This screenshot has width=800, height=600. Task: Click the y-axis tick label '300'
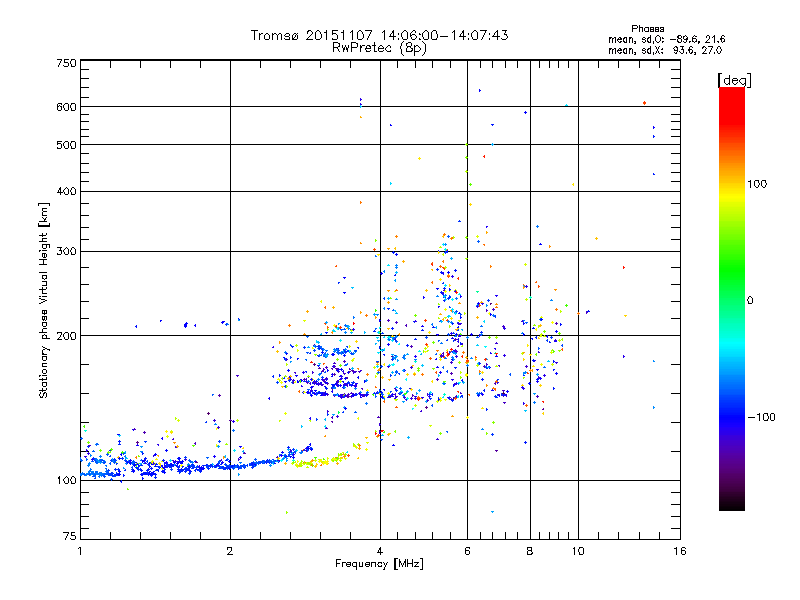coord(66,252)
